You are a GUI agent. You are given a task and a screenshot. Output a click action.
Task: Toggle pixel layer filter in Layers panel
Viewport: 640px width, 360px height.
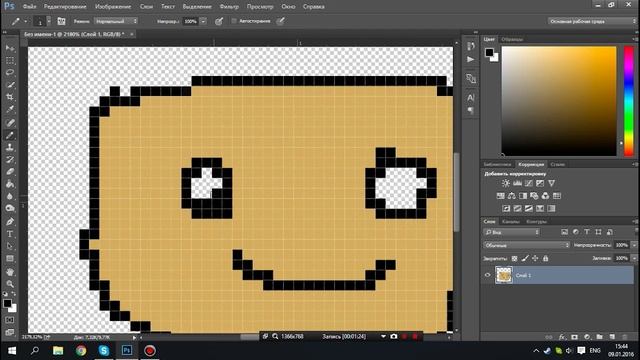(564, 232)
